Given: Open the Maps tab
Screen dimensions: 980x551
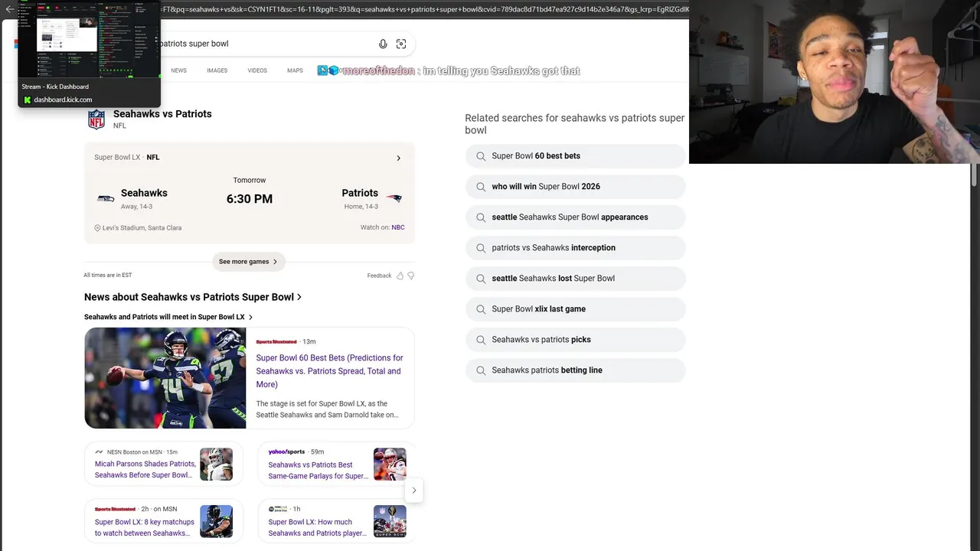Looking at the screenshot, I should pyautogui.click(x=295, y=70).
